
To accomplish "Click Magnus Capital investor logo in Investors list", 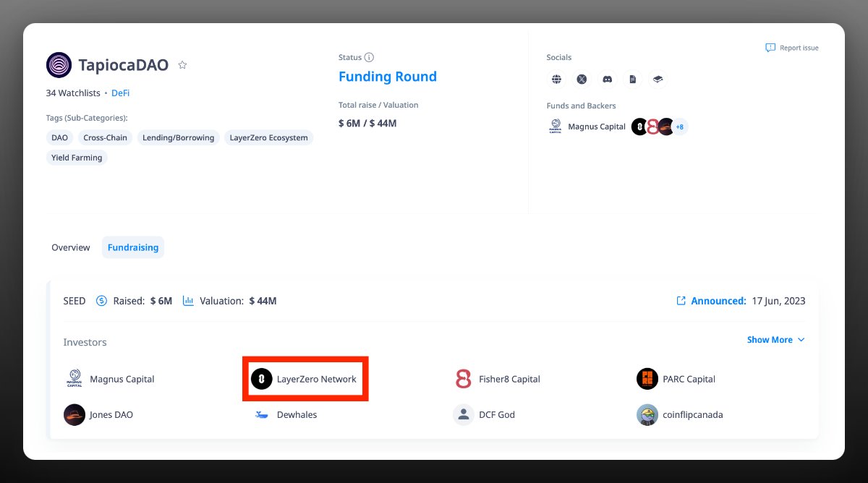I will click(74, 379).
